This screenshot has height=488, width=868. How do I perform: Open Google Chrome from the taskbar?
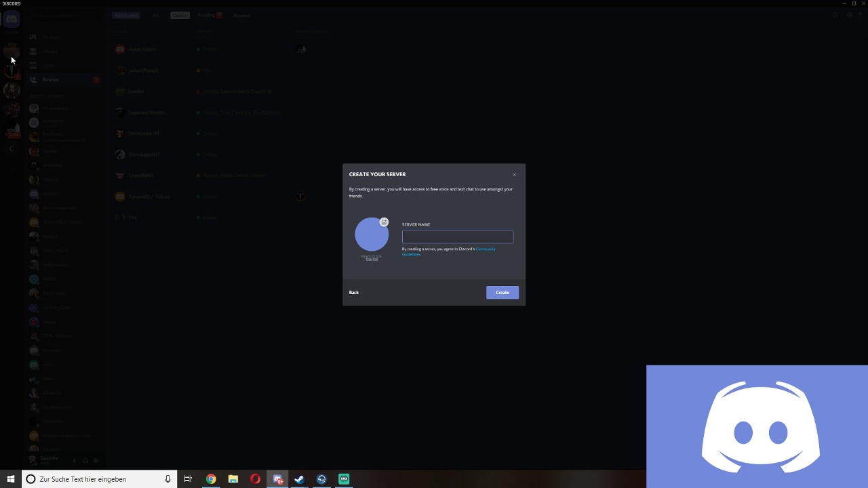coord(211,479)
